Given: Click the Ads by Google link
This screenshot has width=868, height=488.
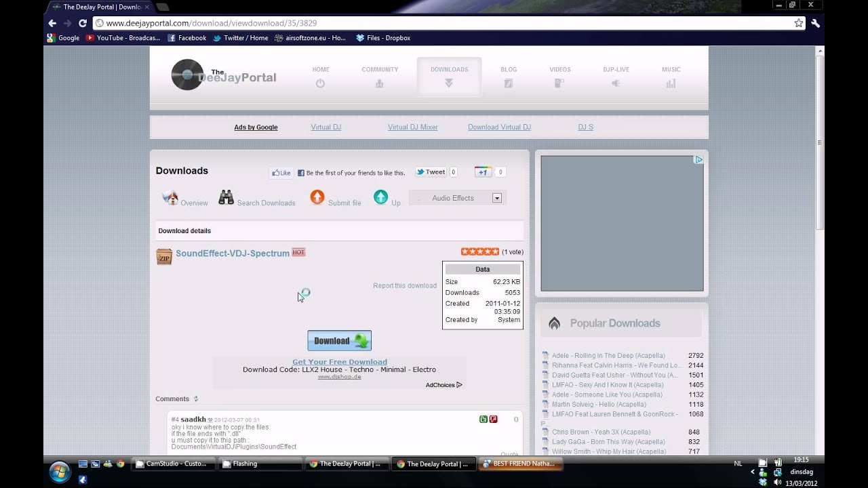Looking at the screenshot, I should coord(256,127).
